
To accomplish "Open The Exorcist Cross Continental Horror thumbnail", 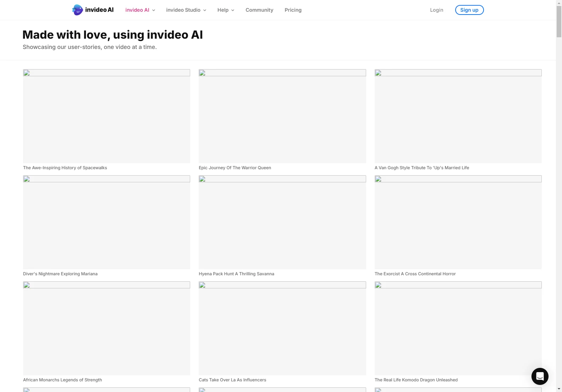I will pos(458,222).
